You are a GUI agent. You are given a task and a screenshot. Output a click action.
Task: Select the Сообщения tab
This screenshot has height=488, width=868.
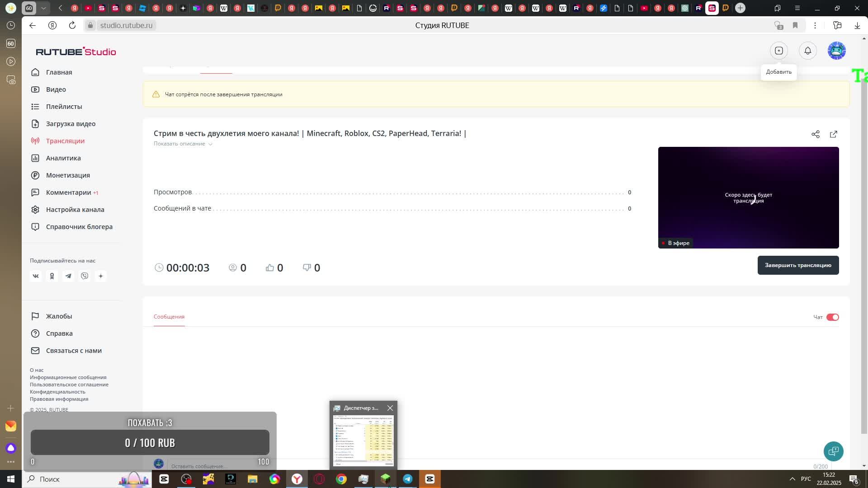(x=169, y=317)
